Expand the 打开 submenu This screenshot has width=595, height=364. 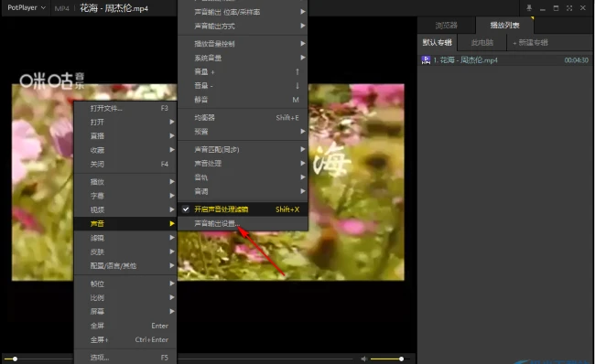125,122
